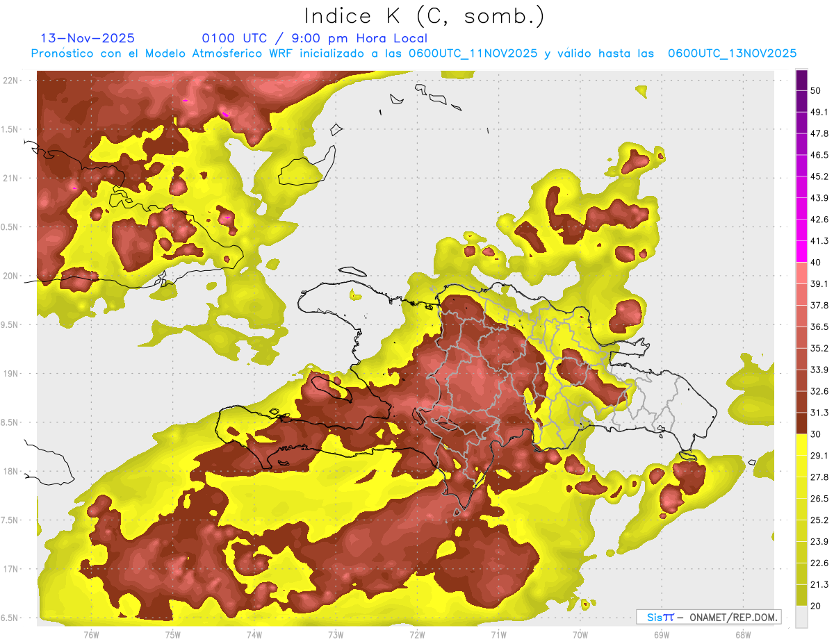This screenshot has width=834, height=644.
Task: Click the 'SisTT - ONAMET/REP.DOM.' credit box
Action: pyautogui.click(x=708, y=617)
